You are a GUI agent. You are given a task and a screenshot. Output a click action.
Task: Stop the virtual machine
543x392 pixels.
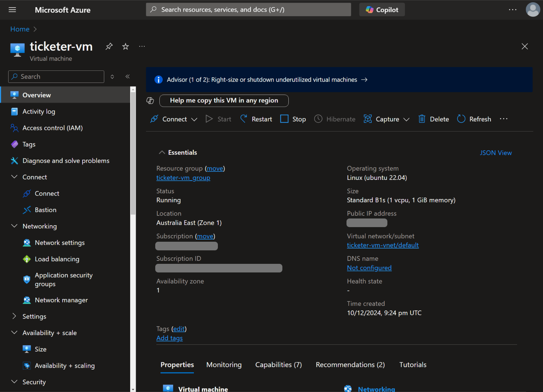click(293, 119)
